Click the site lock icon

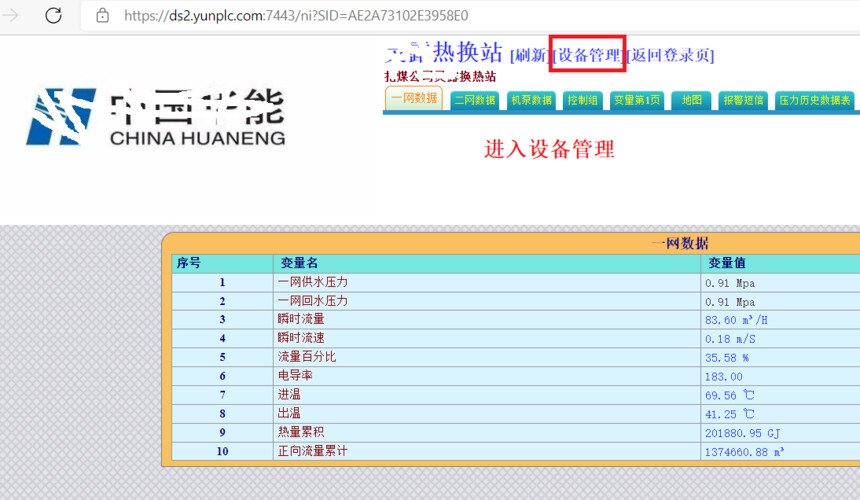(x=103, y=15)
